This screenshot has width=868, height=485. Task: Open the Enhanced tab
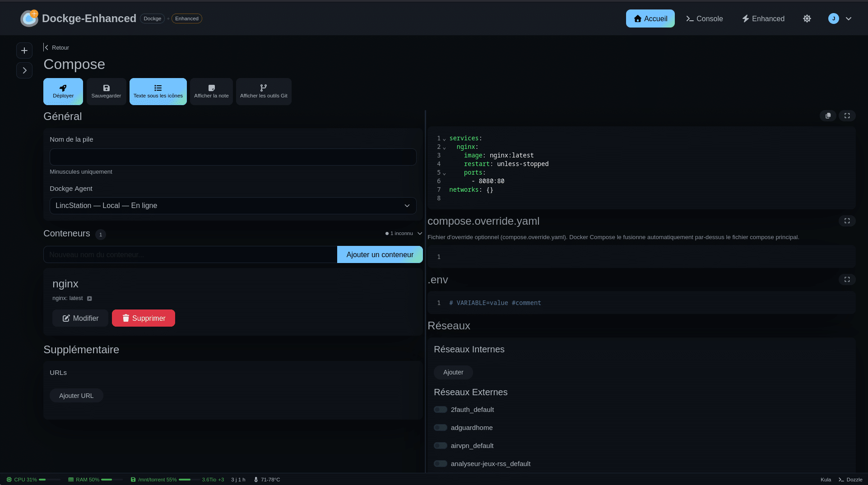pyautogui.click(x=763, y=18)
